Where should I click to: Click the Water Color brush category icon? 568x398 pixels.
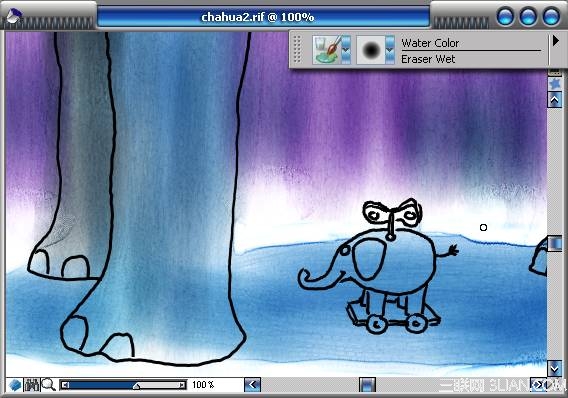coord(327,50)
